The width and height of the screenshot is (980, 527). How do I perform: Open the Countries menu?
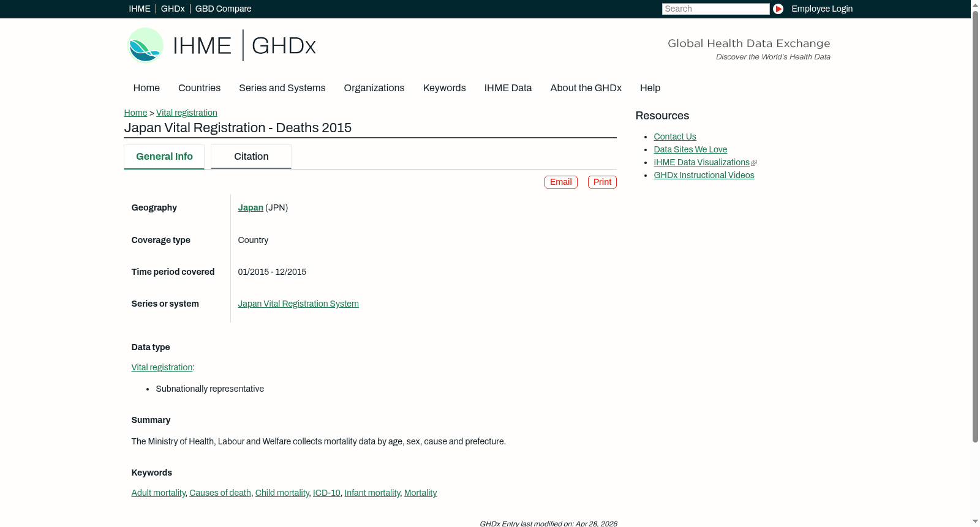(x=199, y=88)
